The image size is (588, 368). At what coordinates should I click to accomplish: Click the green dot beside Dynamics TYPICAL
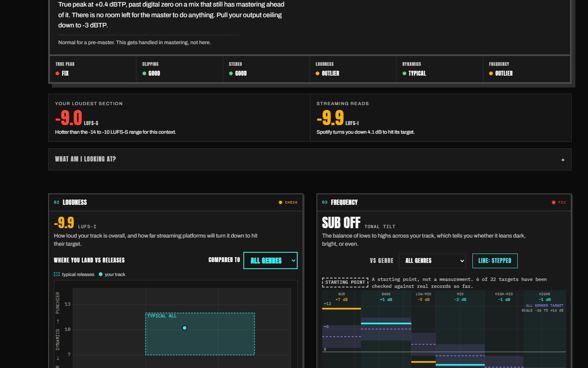tap(404, 74)
